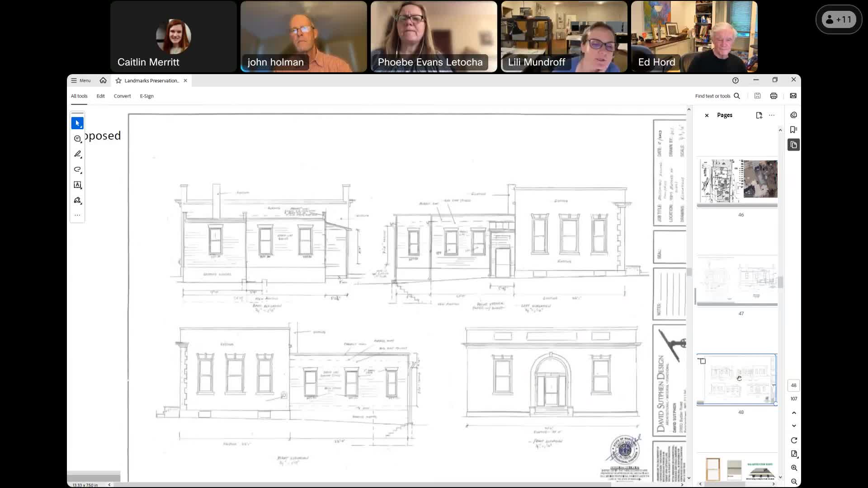Select the freehand draw loop tool
This screenshot has height=488, width=868.
(77, 169)
